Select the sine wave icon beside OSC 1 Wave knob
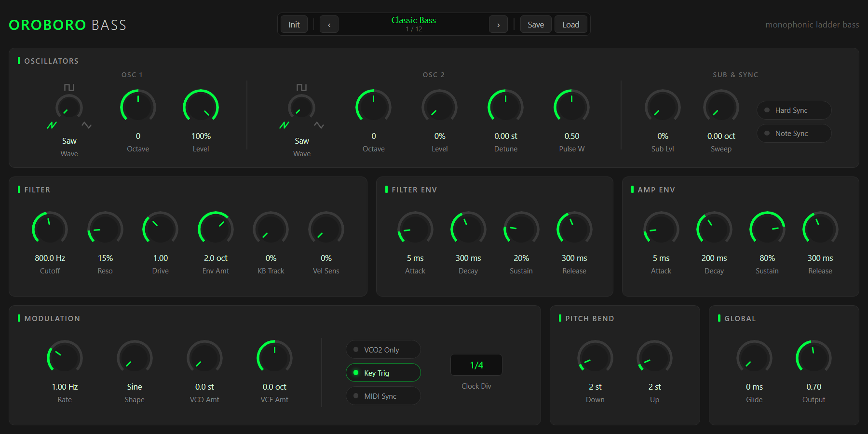Image resolution: width=868 pixels, height=434 pixels. 86,125
